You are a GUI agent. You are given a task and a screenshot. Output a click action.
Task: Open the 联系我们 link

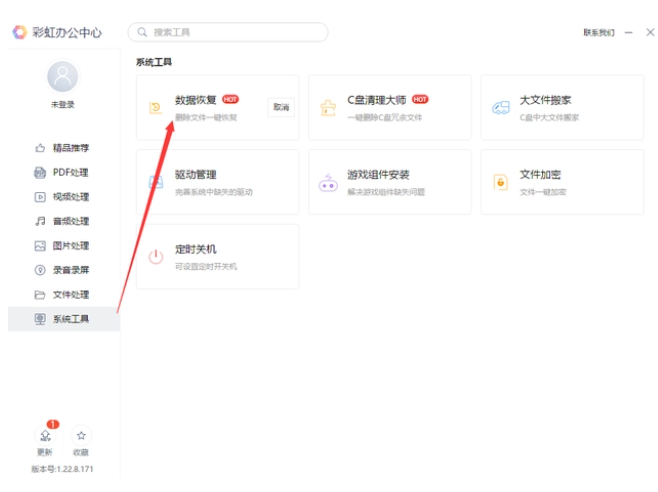[x=599, y=33]
